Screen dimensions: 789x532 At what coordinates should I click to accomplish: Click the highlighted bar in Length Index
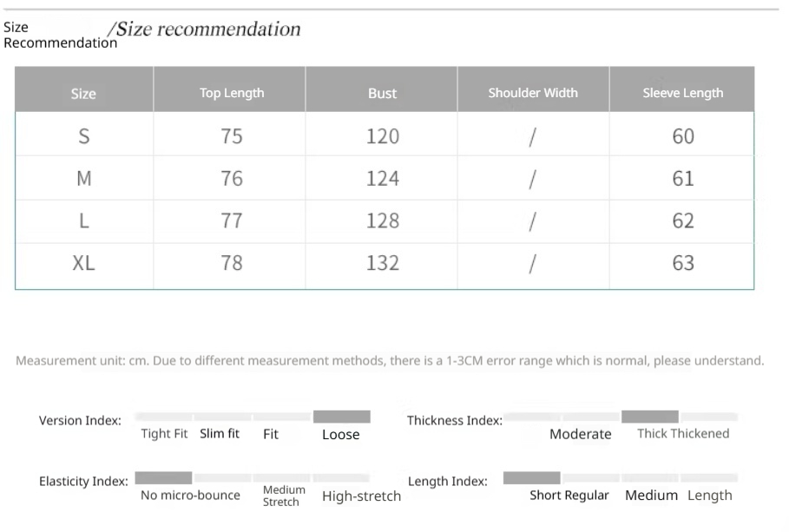(531, 477)
